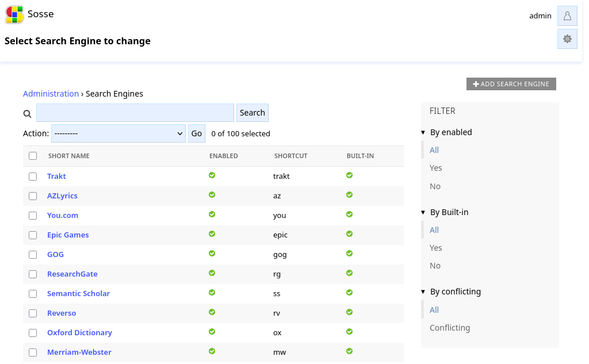Check the Merriam-Webster row checkbox
This screenshot has height=364, width=589.
click(x=33, y=352)
